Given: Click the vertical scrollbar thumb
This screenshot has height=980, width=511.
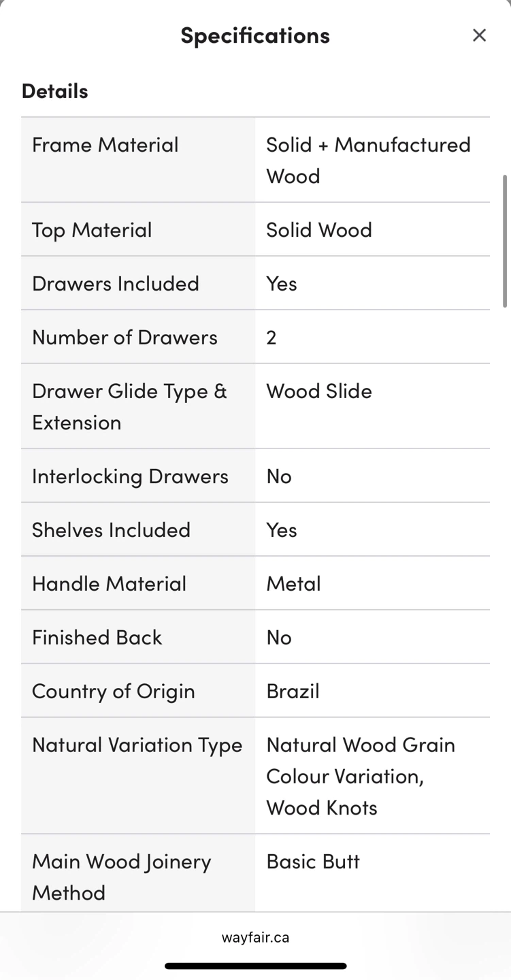Looking at the screenshot, I should pos(505,241).
